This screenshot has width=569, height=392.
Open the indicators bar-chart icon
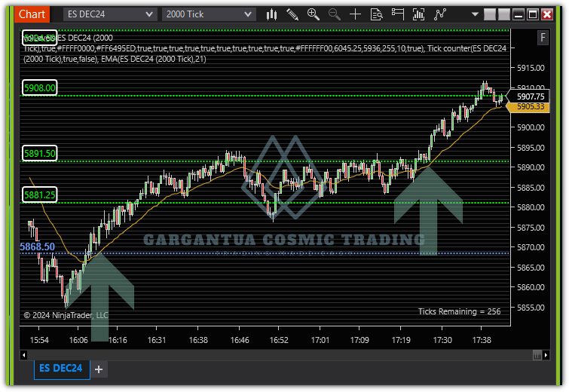pos(419,14)
